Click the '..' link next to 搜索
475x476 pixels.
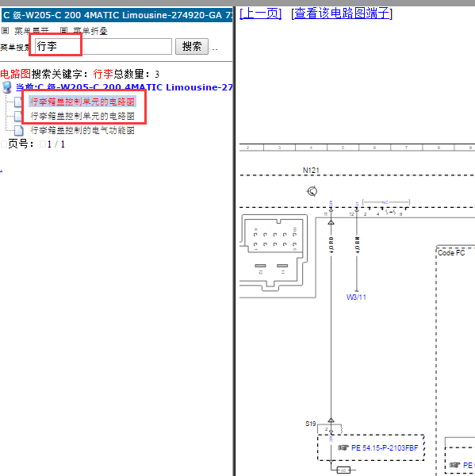215,48
